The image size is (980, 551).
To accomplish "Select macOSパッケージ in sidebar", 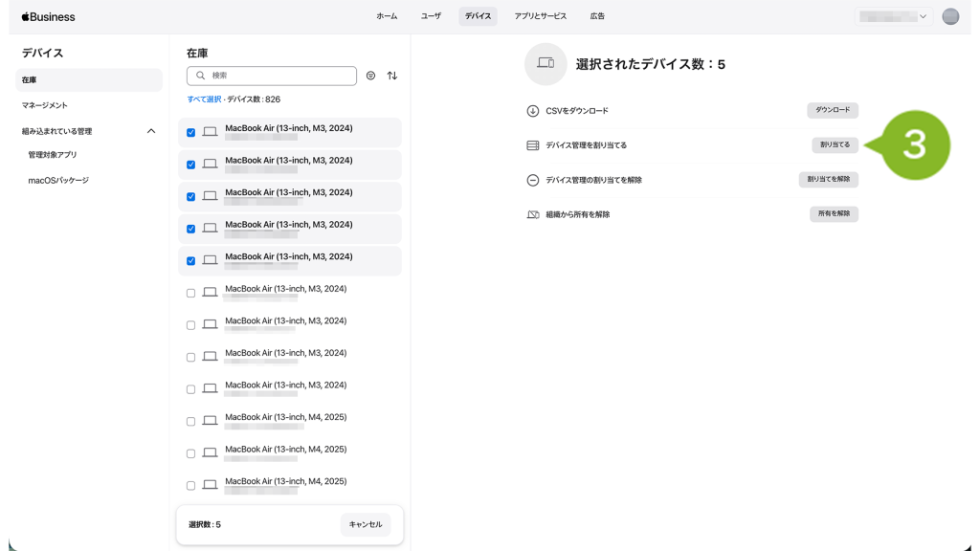I will pyautogui.click(x=58, y=180).
